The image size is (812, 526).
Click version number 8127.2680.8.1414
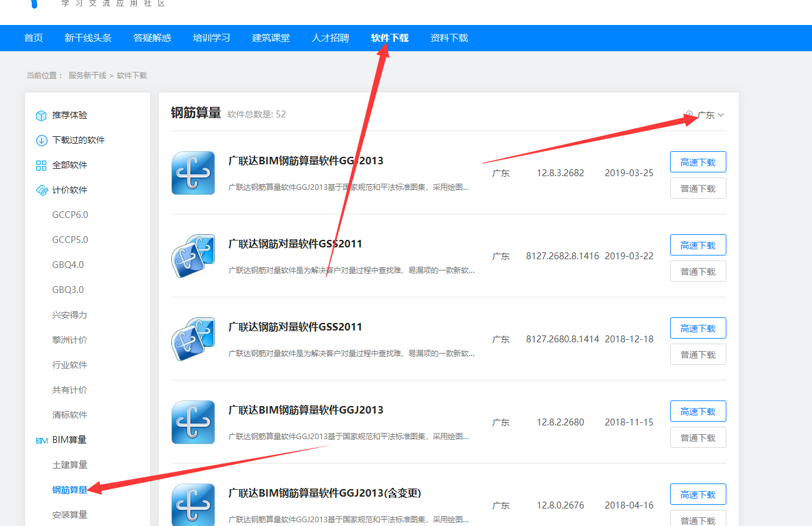[x=563, y=339]
